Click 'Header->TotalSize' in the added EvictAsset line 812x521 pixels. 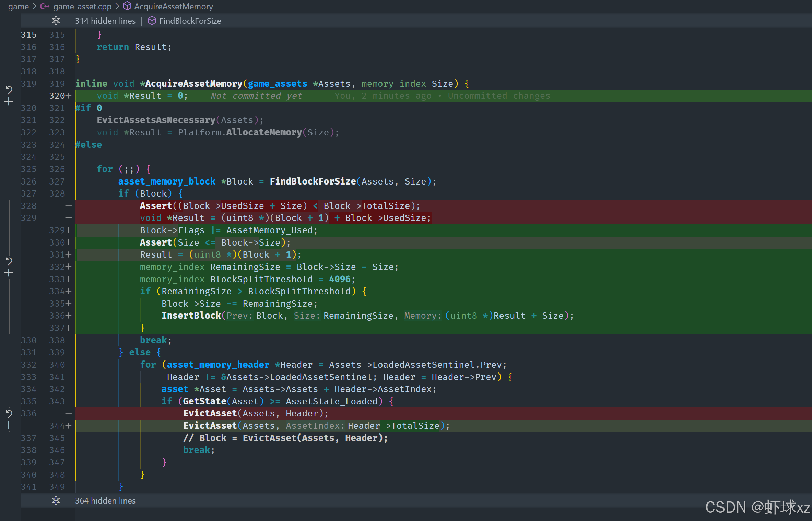(x=393, y=426)
